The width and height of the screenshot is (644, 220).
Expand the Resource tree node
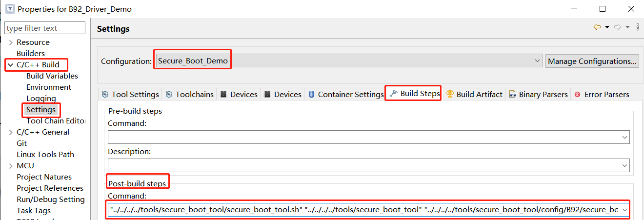[10, 42]
